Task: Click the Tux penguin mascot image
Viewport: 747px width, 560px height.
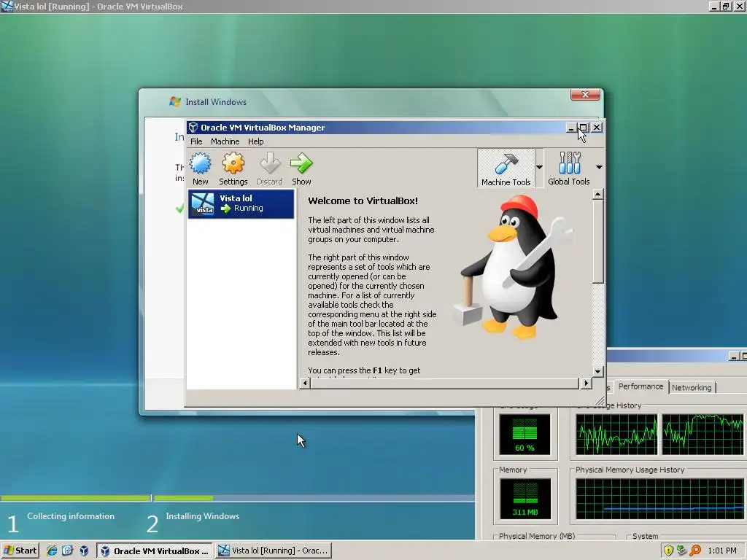Action: 511,267
